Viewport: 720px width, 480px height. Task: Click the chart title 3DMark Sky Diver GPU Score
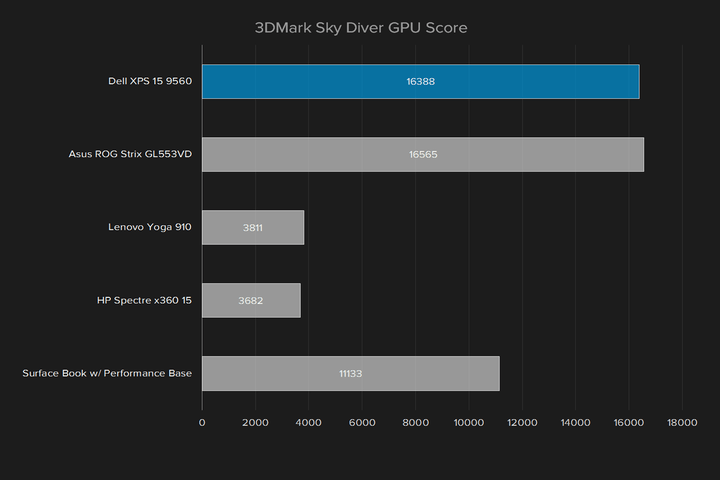point(361,28)
